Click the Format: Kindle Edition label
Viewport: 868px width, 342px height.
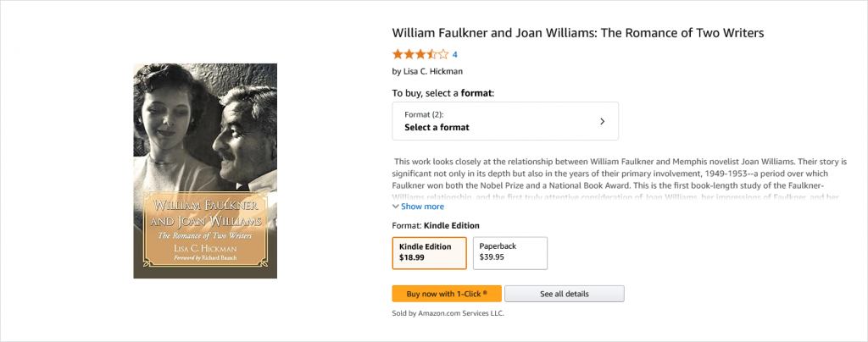(x=436, y=225)
